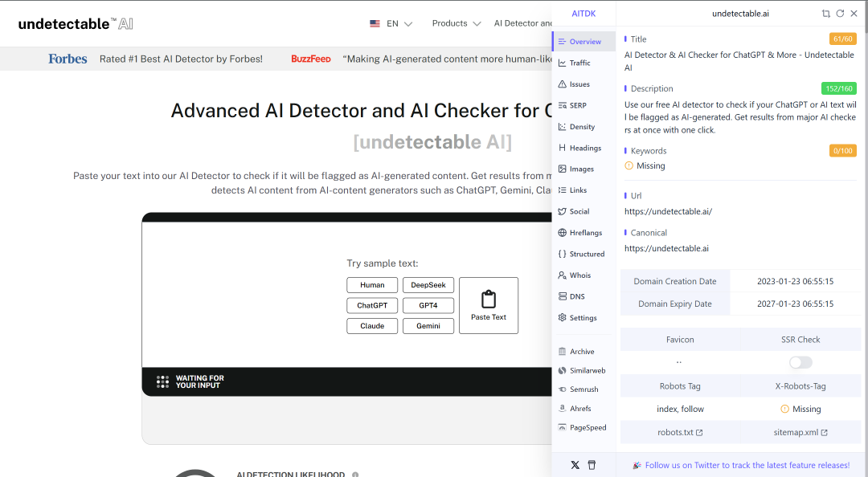The height and width of the screenshot is (477, 868).
Task: Toggle the SSR Check switch
Action: pos(800,362)
